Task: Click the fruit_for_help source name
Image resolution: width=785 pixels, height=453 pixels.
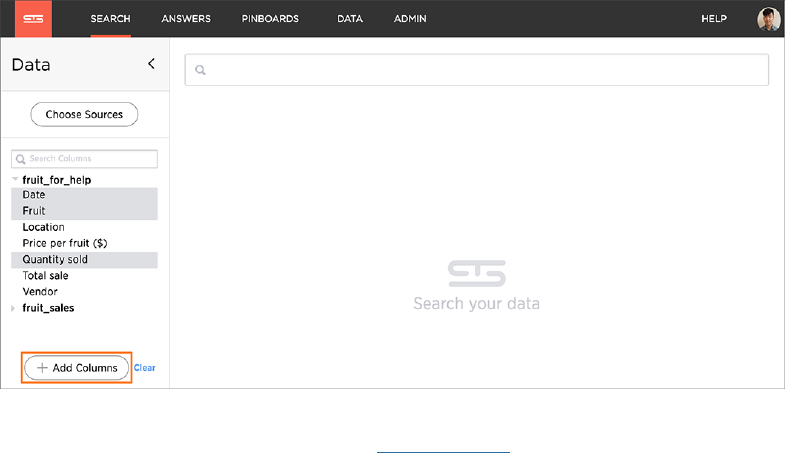Action: click(57, 180)
